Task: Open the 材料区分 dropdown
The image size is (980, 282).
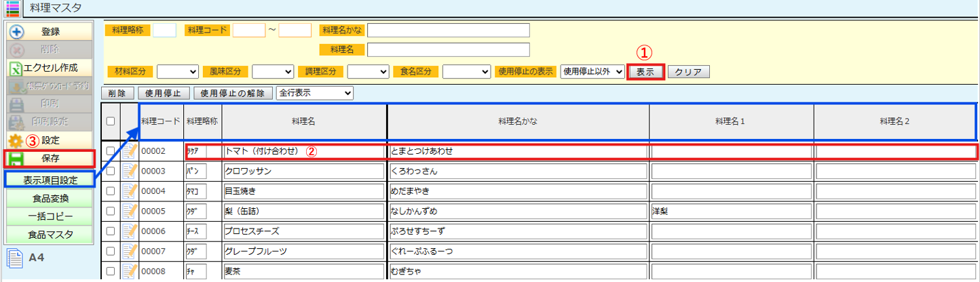Action: (x=178, y=72)
